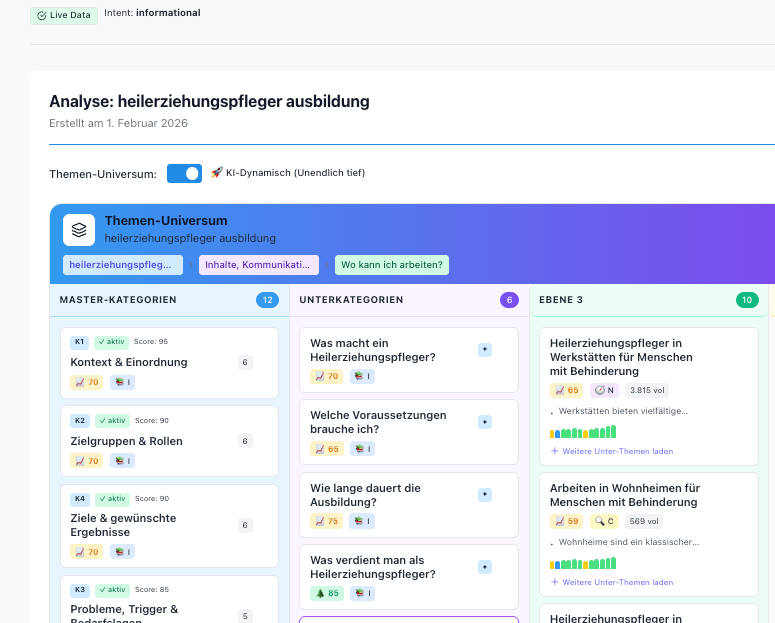775x623 pixels.
Task: Click trend 65 badge in Werkstätten card
Action: (566, 391)
